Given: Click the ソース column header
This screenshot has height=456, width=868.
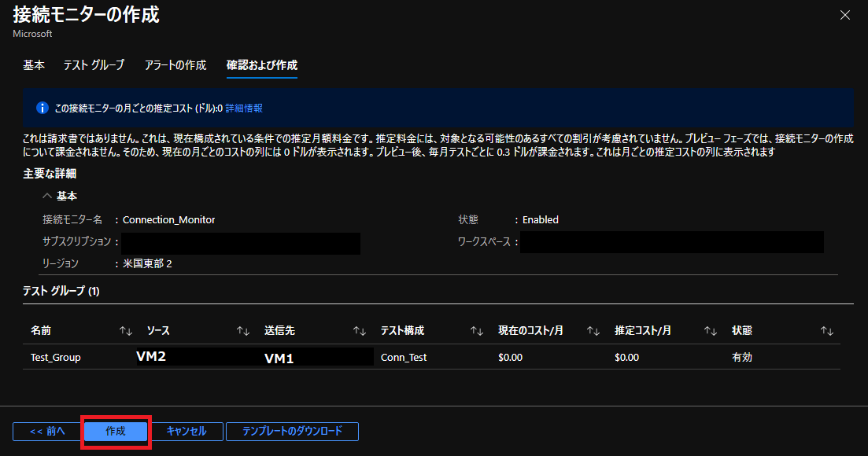Looking at the screenshot, I should (158, 330).
